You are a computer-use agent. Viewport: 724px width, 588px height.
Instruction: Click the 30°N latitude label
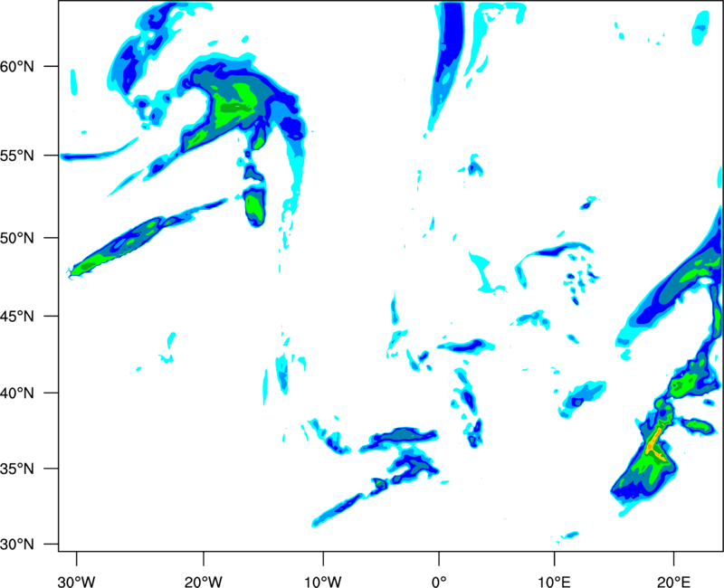(17, 545)
